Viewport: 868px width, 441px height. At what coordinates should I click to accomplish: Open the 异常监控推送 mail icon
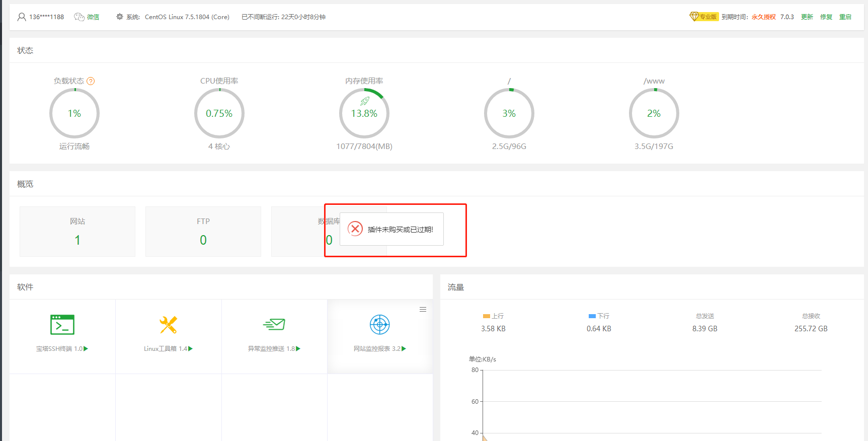tap(274, 325)
